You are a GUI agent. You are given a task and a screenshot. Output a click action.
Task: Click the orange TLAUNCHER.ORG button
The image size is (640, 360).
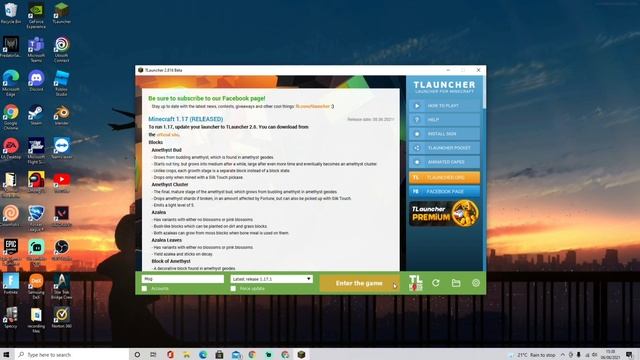coord(444,178)
